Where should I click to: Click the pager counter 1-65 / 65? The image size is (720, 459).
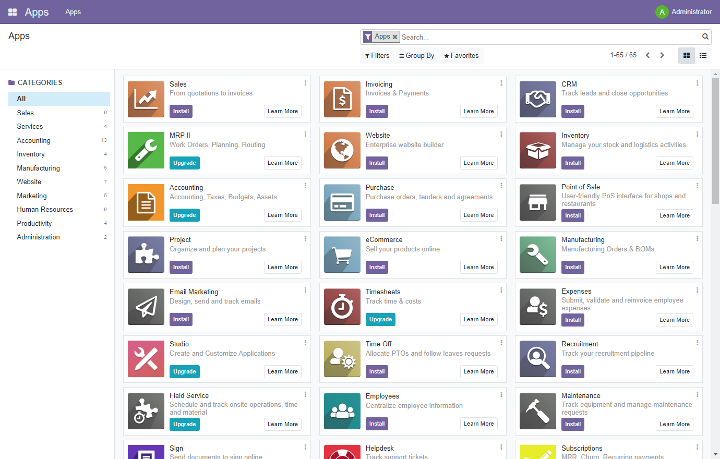623,55
